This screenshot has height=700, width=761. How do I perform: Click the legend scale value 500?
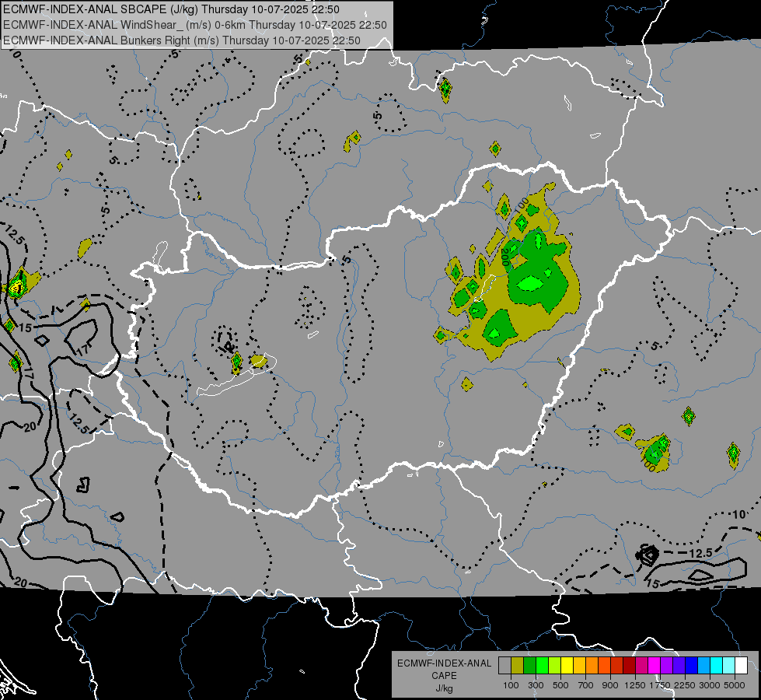(x=560, y=685)
